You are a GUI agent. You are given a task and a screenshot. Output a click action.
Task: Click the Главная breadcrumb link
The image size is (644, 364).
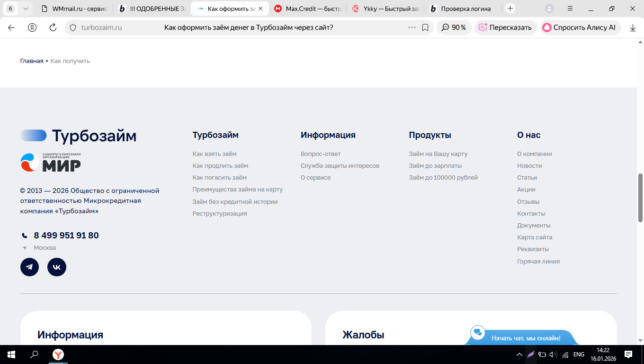[32, 61]
